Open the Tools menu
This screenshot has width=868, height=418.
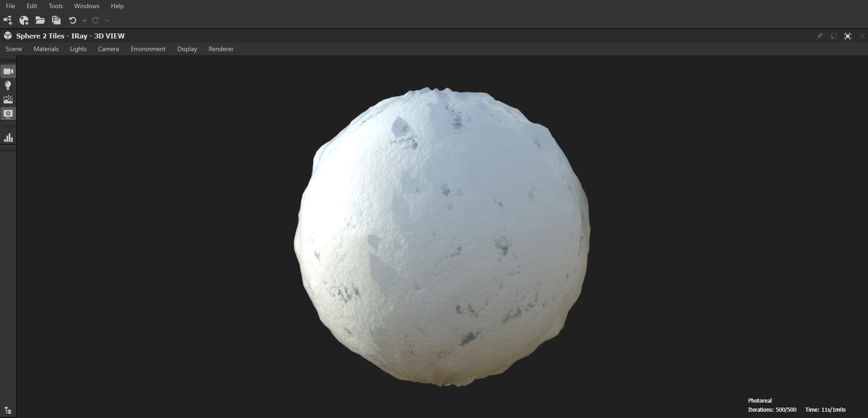click(x=56, y=6)
